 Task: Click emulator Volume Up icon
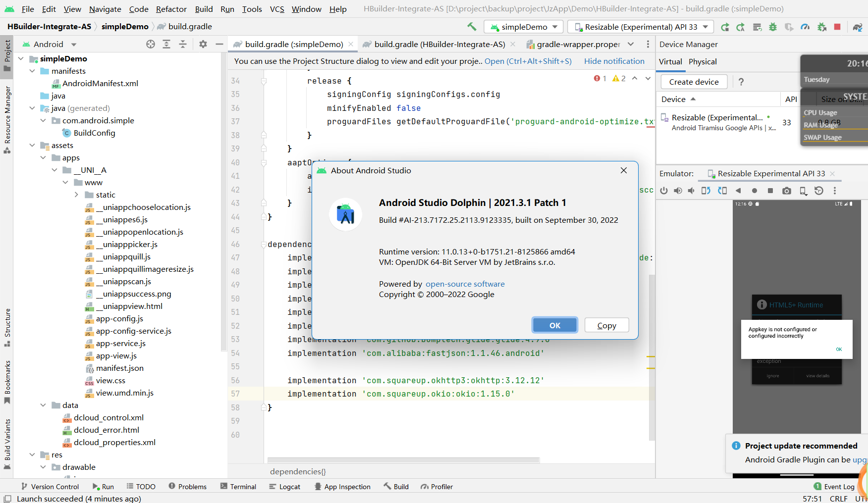point(678,191)
